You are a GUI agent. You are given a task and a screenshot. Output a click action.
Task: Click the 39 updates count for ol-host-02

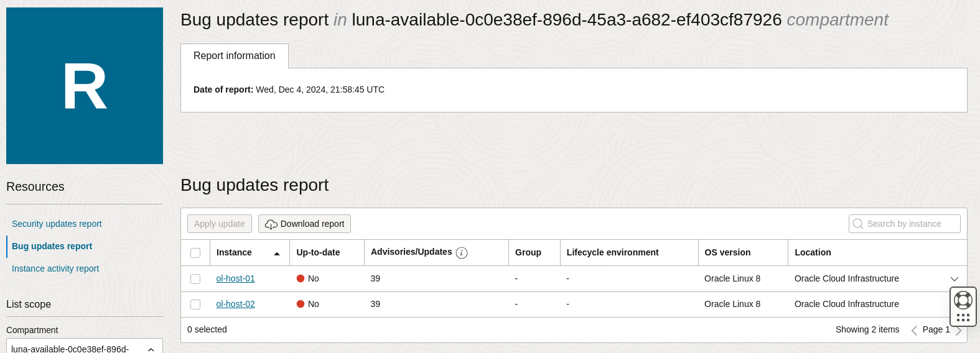click(x=375, y=304)
